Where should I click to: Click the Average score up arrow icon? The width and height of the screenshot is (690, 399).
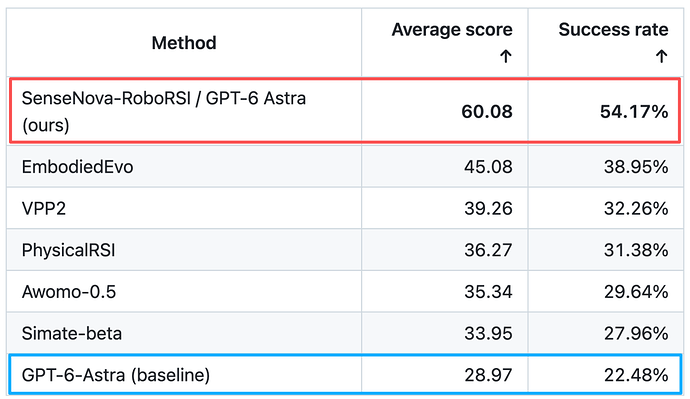(506, 56)
